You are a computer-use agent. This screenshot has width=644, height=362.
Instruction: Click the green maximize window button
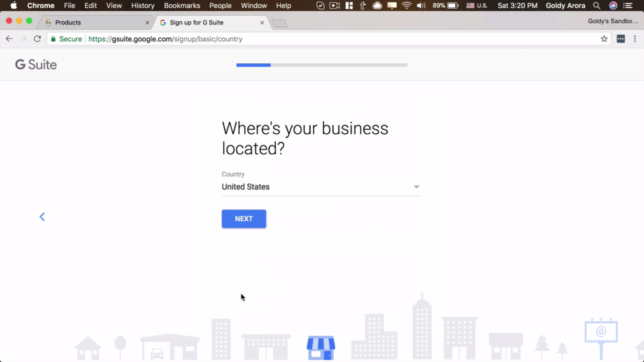coord(29,21)
